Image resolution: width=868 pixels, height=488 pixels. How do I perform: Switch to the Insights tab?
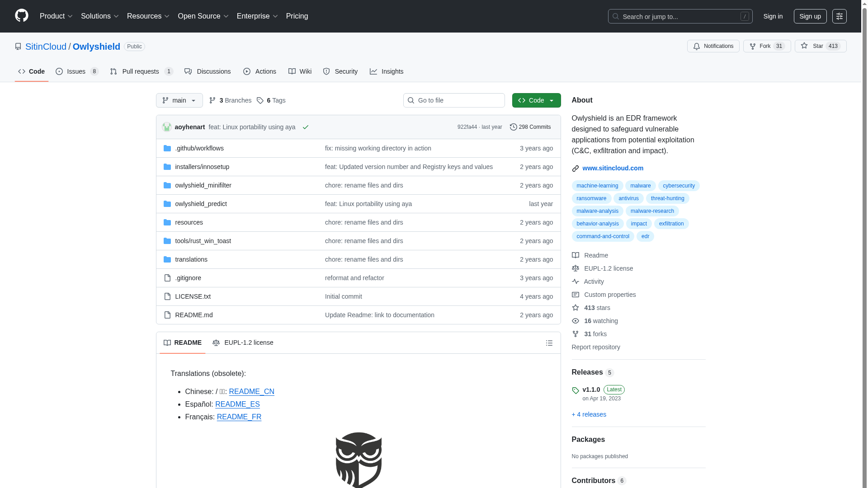coord(386,71)
